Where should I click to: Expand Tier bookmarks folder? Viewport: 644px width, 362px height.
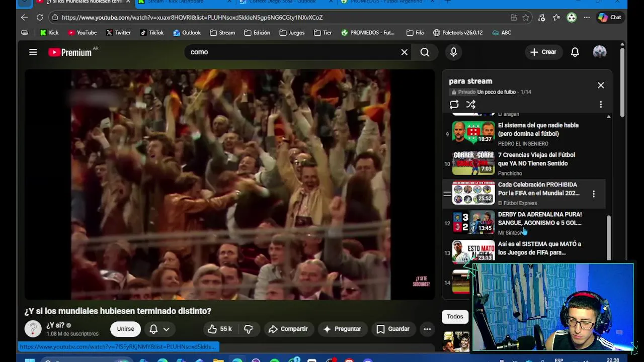[x=323, y=33]
